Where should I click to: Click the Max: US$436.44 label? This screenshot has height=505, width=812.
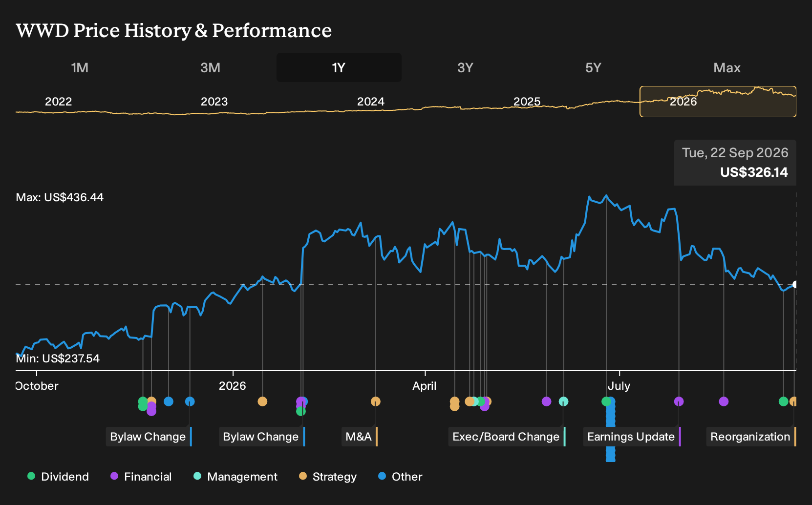[60, 197]
